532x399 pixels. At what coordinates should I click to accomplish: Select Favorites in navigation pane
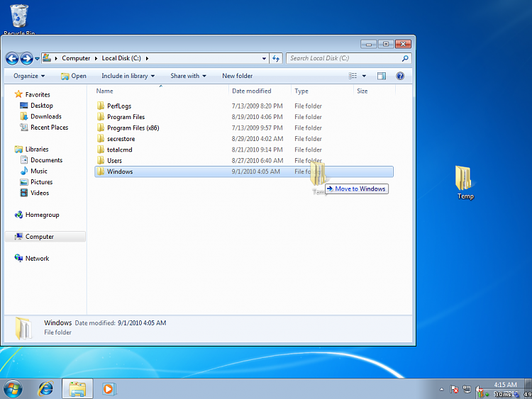pyautogui.click(x=33, y=94)
